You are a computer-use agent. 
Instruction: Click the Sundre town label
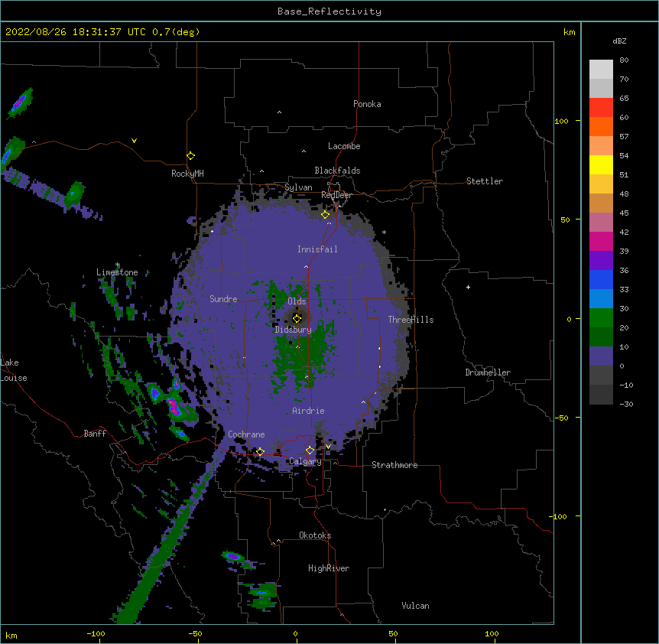coord(223,299)
